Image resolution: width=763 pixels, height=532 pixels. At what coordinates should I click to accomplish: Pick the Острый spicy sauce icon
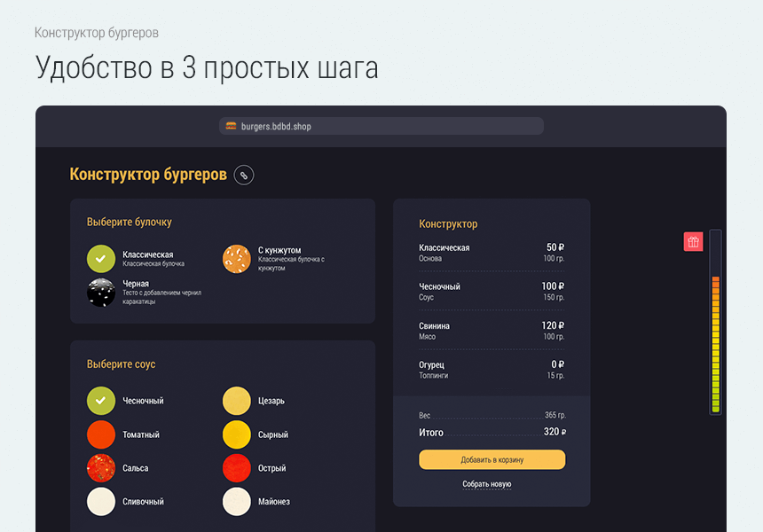[236, 468]
